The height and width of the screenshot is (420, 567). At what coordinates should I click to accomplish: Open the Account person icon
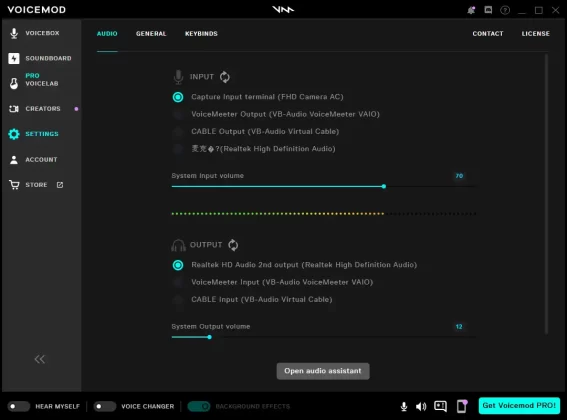[14, 160]
